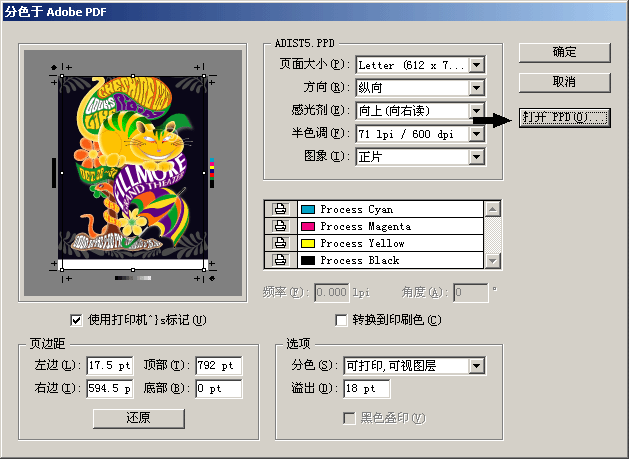Click the ink list scroll up arrow

[493, 209]
